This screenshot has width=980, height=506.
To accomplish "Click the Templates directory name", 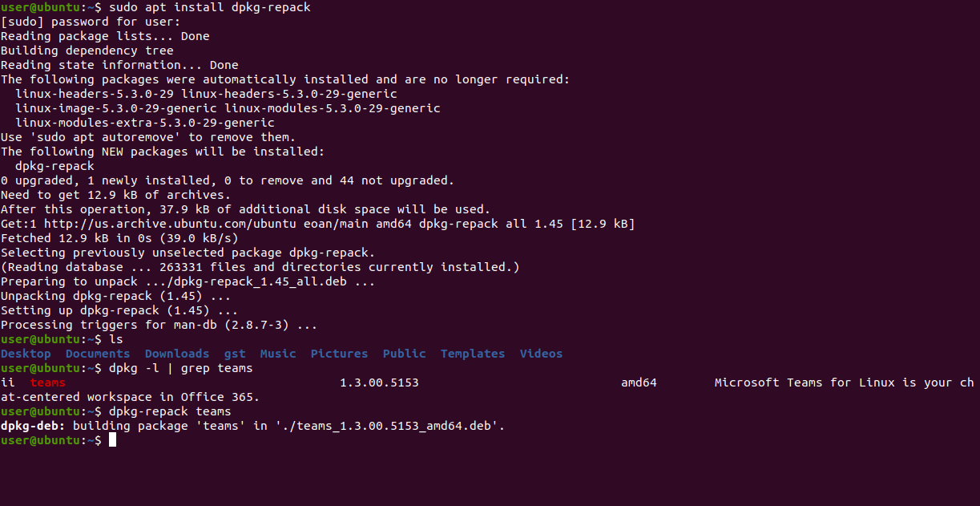I will pos(473,354).
